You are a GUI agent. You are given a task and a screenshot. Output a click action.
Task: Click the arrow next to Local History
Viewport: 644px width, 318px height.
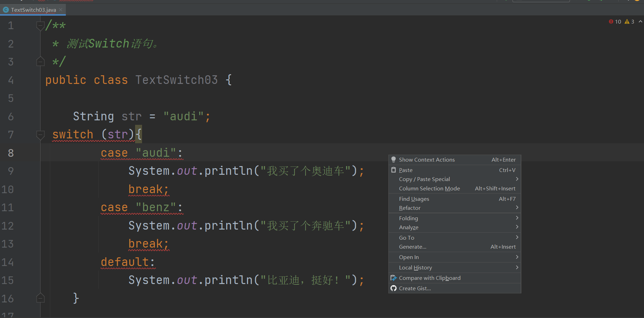pyautogui.click(x=517, y=267)
